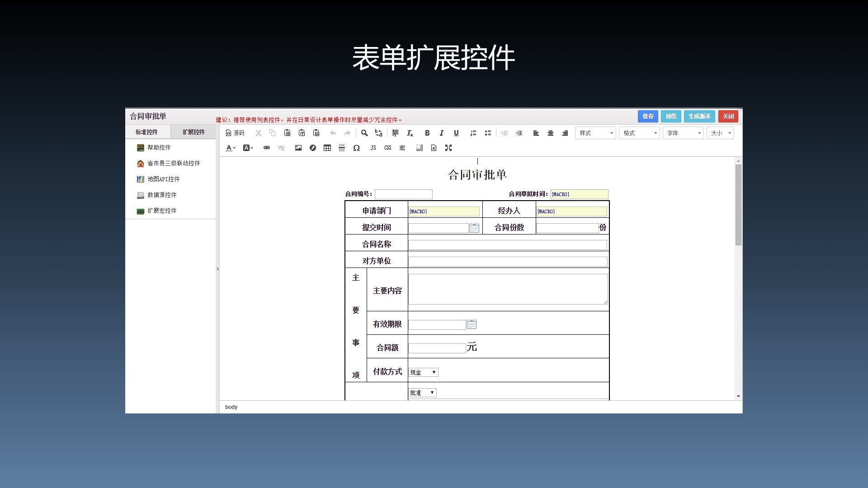Click the 表格 (table) icon in toolbar

tap(327, 148)
